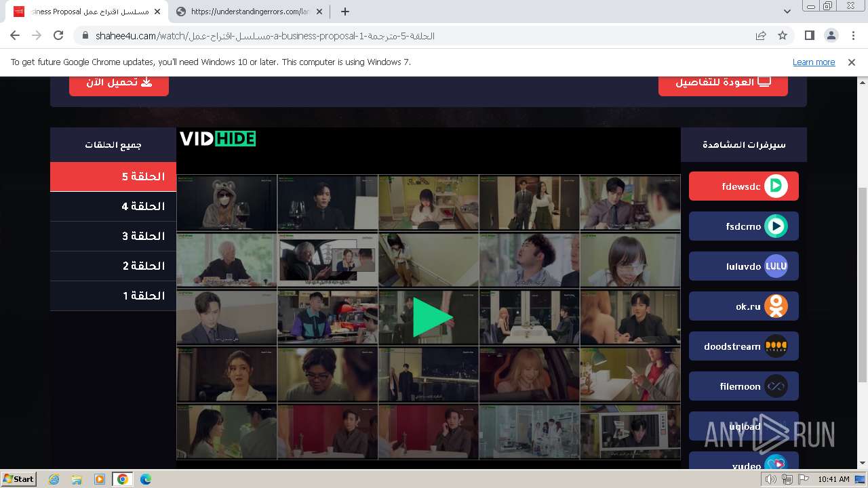
Task: Click the LULU logo icon
Action: click(x=776, y=266)
